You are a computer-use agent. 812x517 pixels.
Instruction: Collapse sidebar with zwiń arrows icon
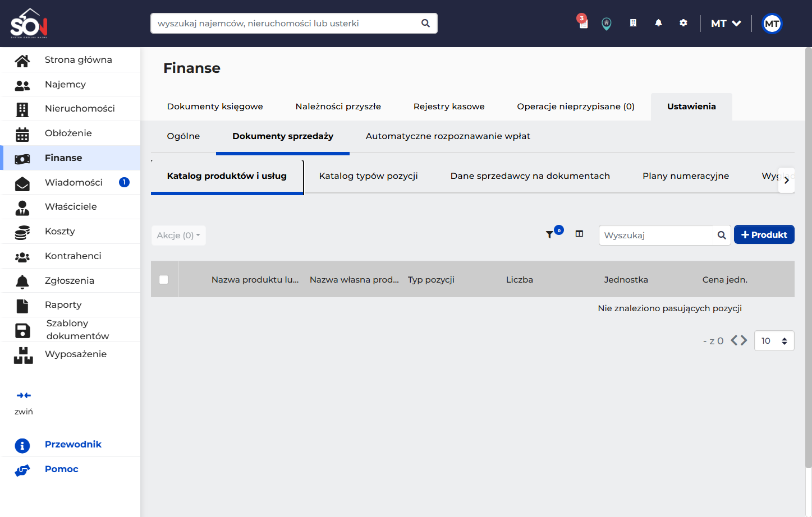coord(24,395)
